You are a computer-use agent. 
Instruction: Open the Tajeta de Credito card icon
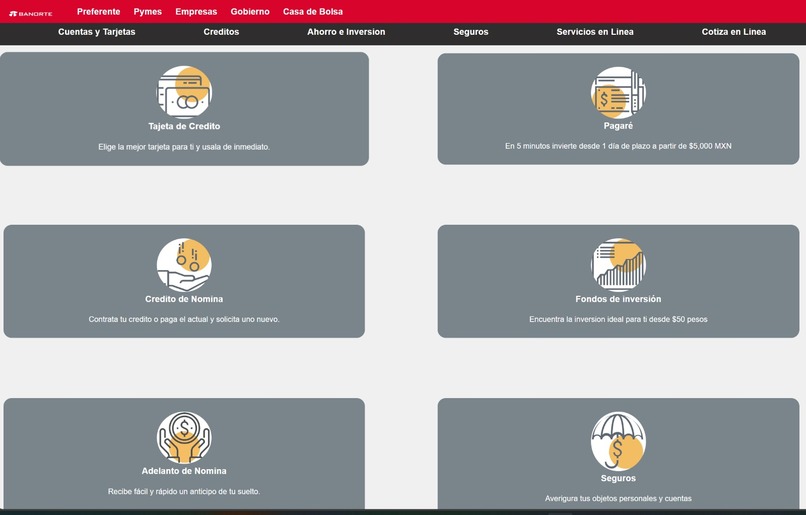184,92
